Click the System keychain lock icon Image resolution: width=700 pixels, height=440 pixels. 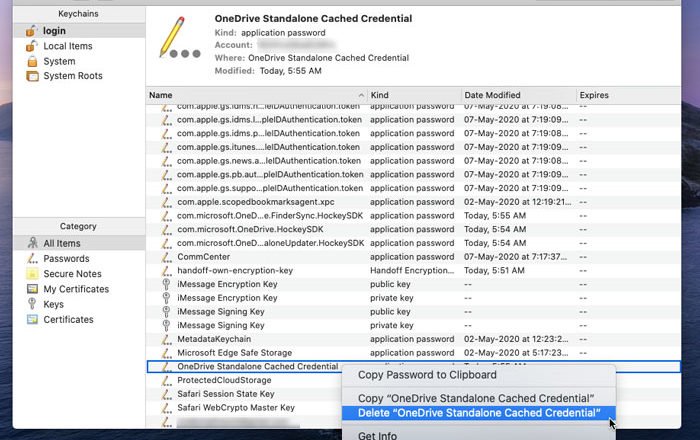point(32,61)
